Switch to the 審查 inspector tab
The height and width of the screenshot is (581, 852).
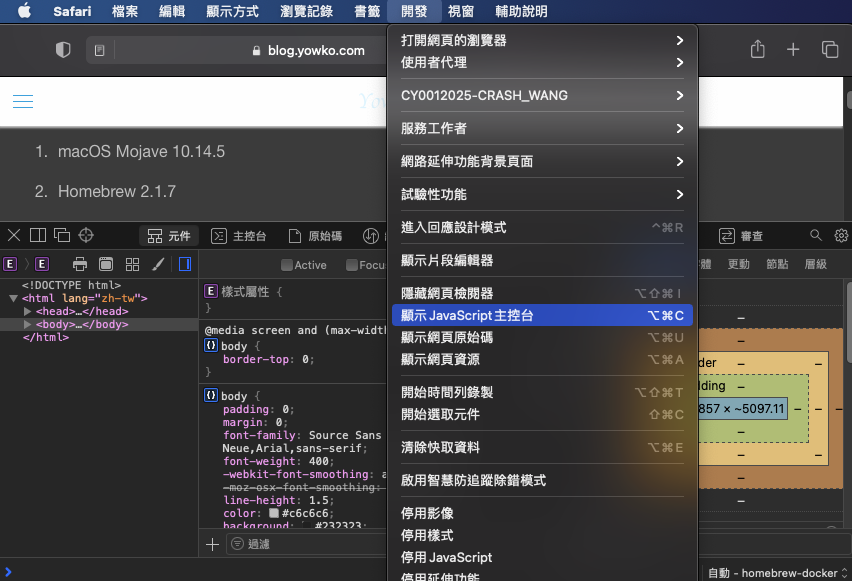click(x=741, y=236)
